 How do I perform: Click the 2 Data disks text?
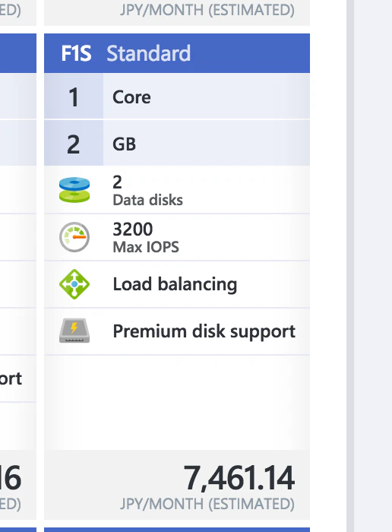coord(147,190)
